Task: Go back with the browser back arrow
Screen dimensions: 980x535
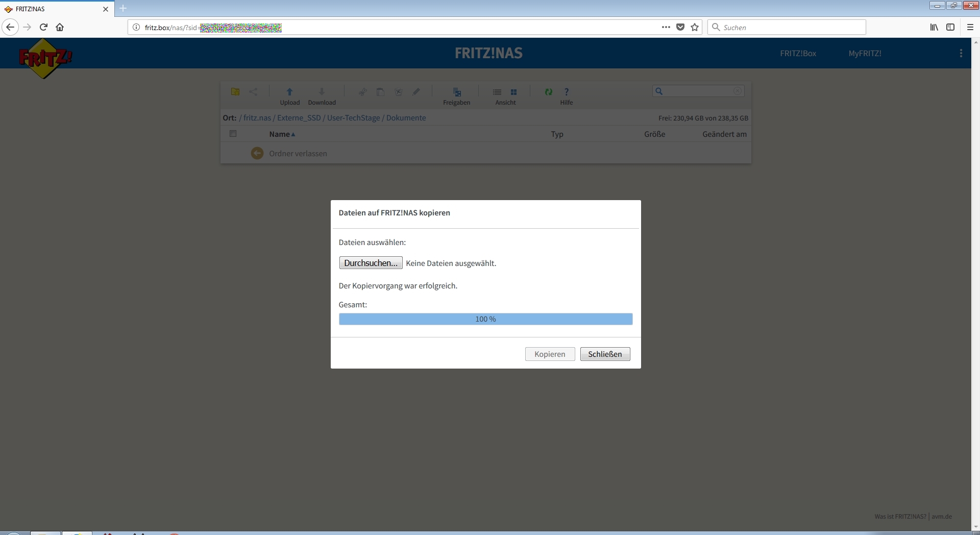Action: (x=10, y=27)
